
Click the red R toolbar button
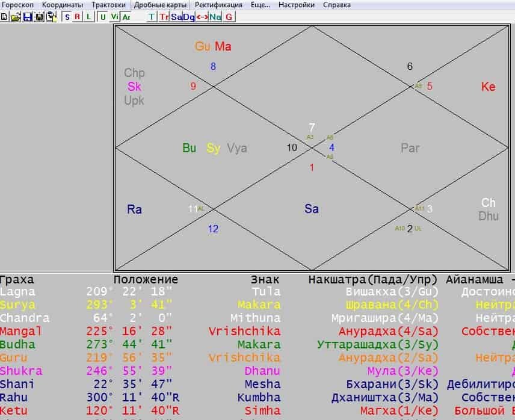pyautogui.click(x=77, y=17)
